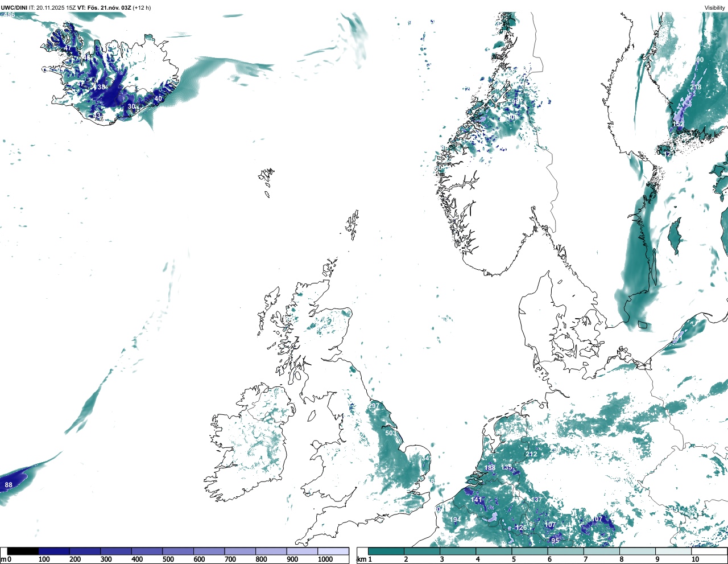The height and width of the screenshot is (564, 728).
Task: Pick the dark teal 1–2 km swatch
Action: pos(386,551)
